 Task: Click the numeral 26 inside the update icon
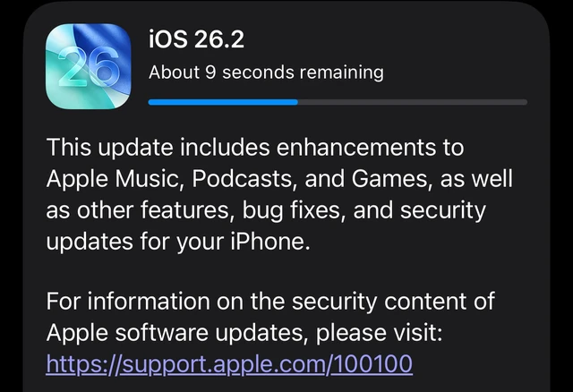pyautogui.click(x=89, y=69)
